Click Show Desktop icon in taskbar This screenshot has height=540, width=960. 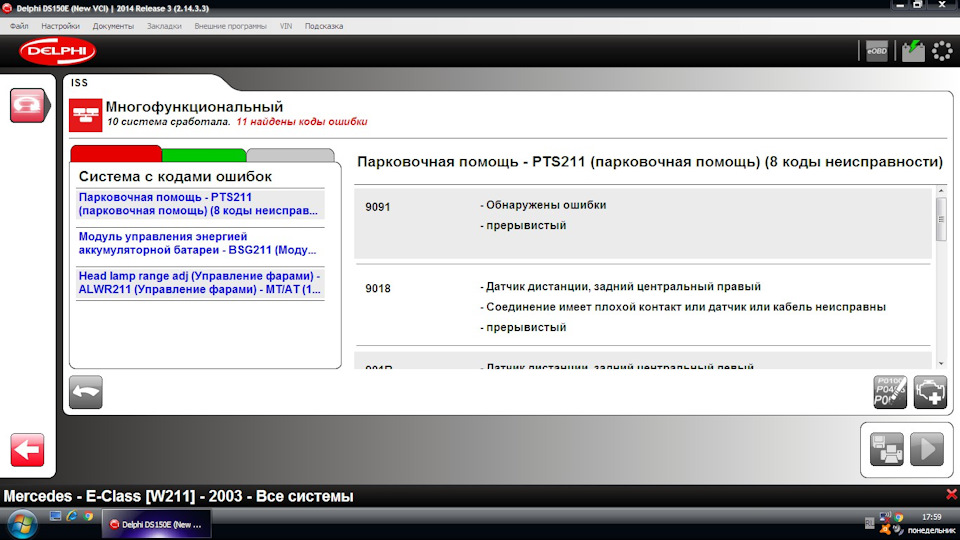[55, 516]
